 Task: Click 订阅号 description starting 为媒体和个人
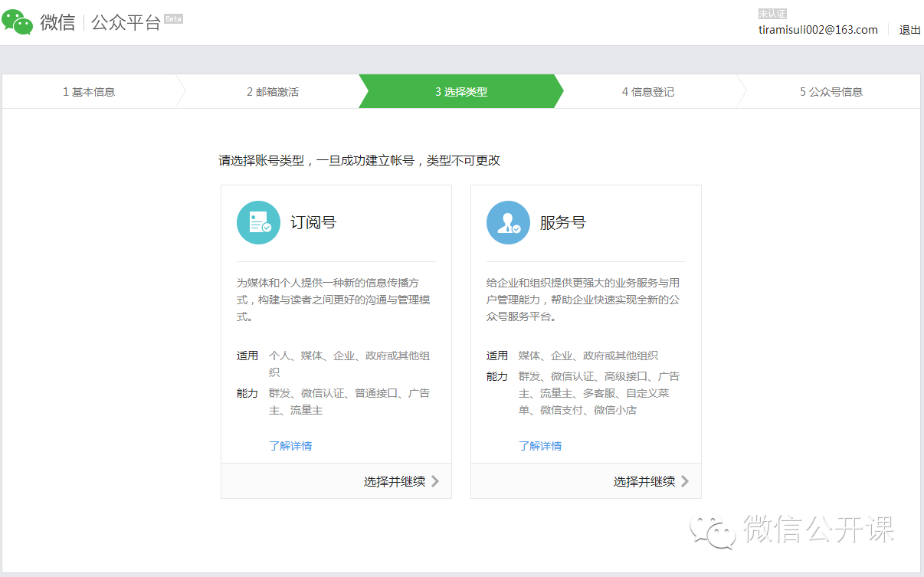pyautogui.click(x=334, y=300)
